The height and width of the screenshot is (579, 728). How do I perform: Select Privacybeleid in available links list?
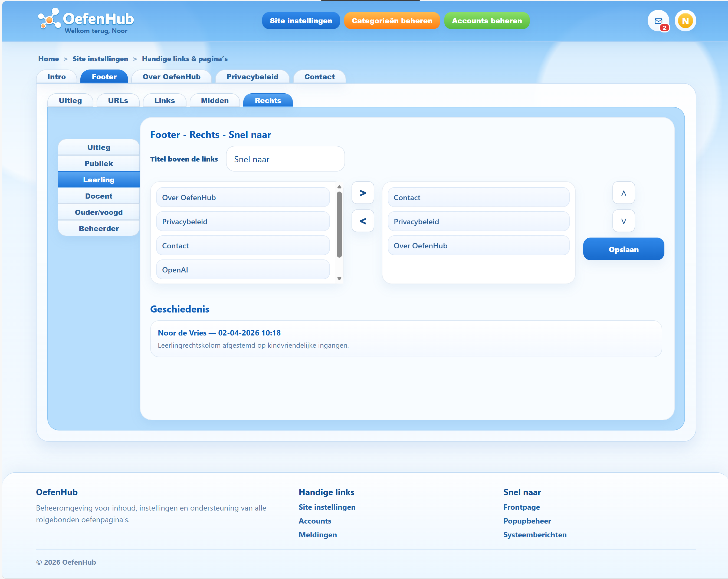pyautogui.click(x=243, y=222)
